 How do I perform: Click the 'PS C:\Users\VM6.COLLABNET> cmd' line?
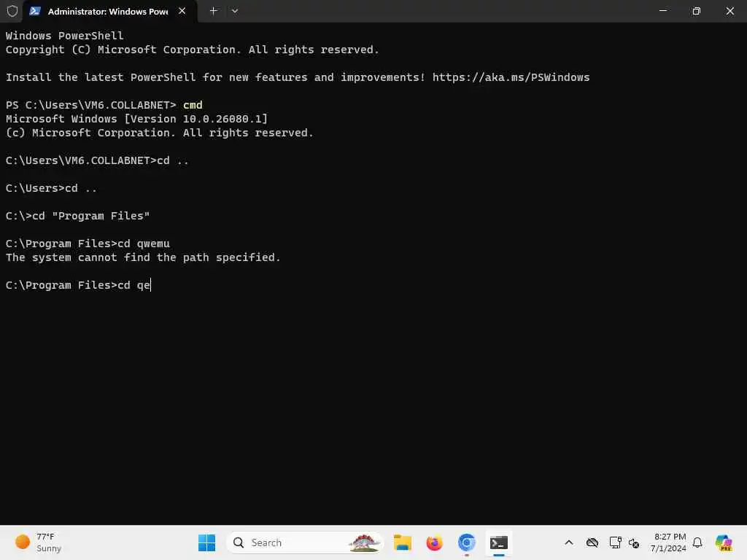tap(104, 105)
